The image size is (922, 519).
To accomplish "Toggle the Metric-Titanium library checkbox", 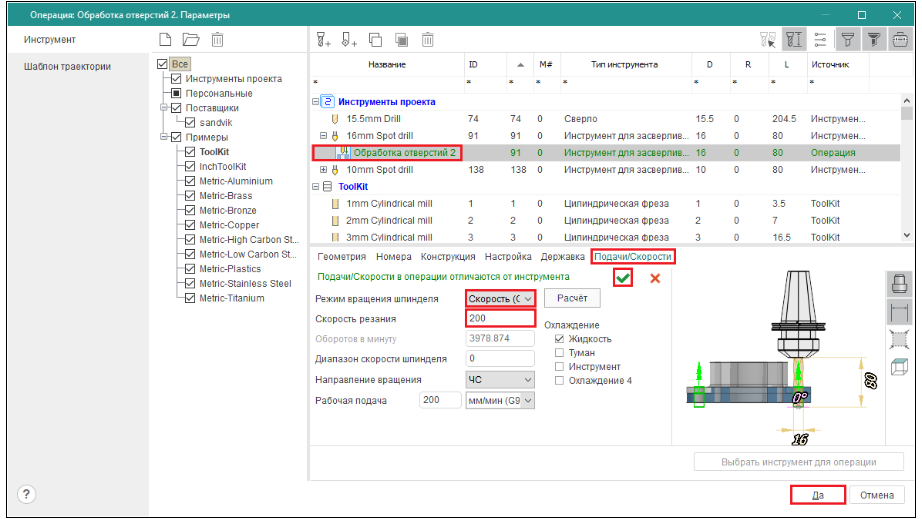I will click(x=189, y=298).
